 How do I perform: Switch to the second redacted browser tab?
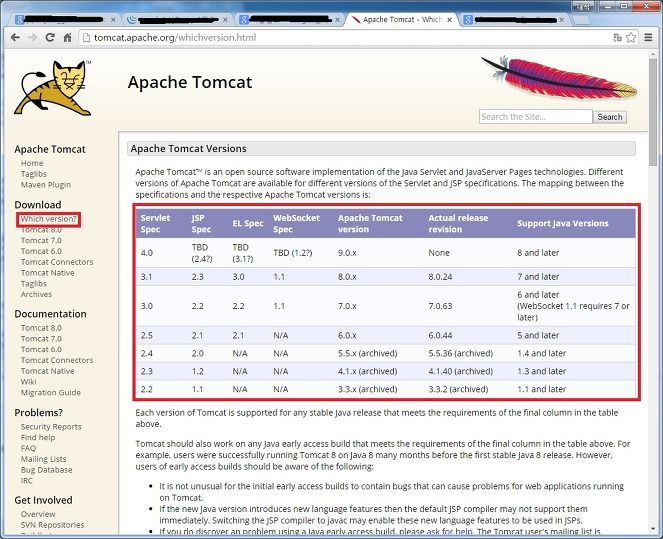(177, 19)
